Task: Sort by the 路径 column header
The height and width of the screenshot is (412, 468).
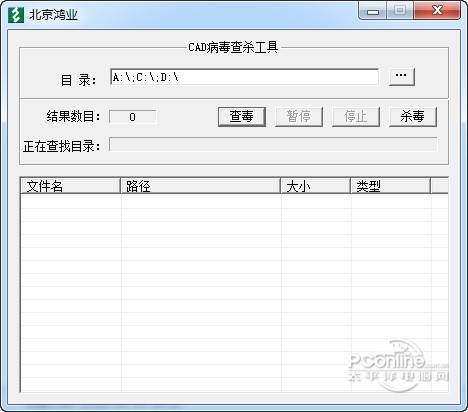Action: point(200,186)
